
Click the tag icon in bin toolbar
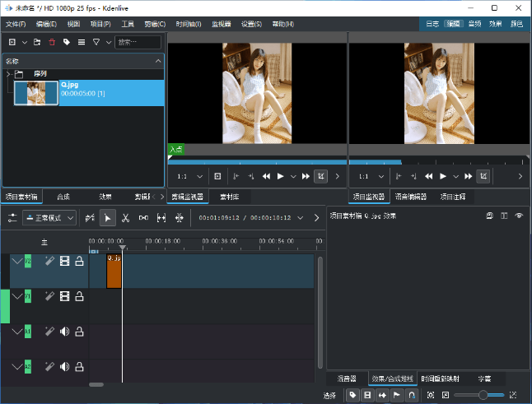point(67,42)
